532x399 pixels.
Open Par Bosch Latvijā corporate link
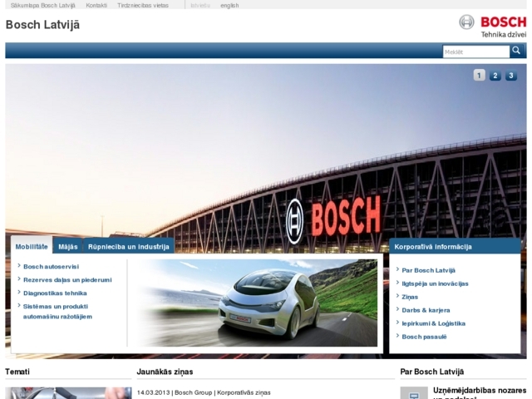(x=428, y=270)
